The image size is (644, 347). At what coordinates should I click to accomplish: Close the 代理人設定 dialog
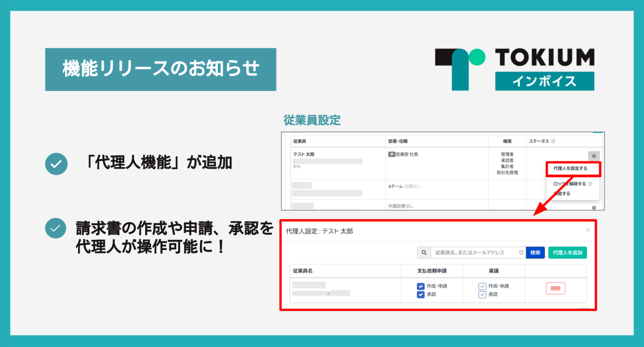[x=588, y=230]
